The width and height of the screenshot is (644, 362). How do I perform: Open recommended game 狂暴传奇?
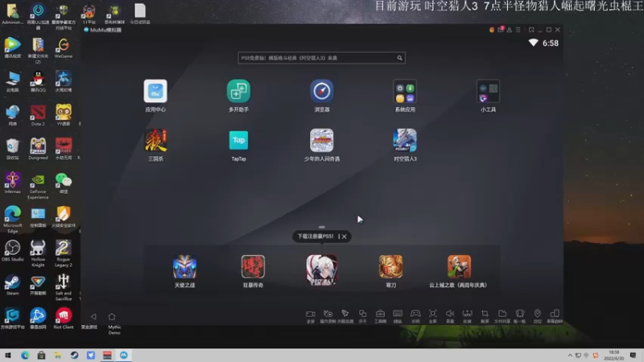coord(253,267)
